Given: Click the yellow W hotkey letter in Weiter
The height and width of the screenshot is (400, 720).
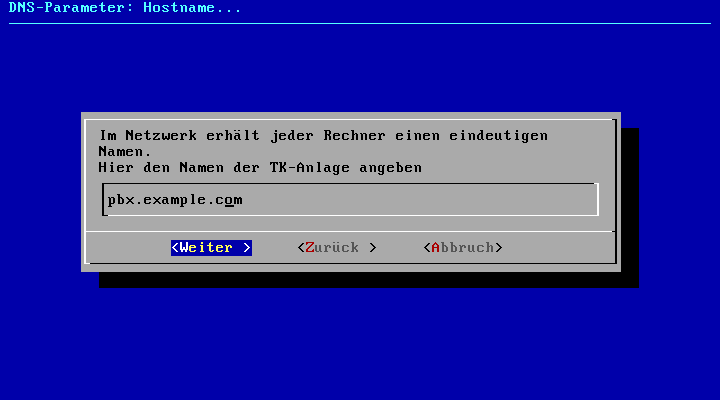Looking at the screenshot, I should pos(184,248).
